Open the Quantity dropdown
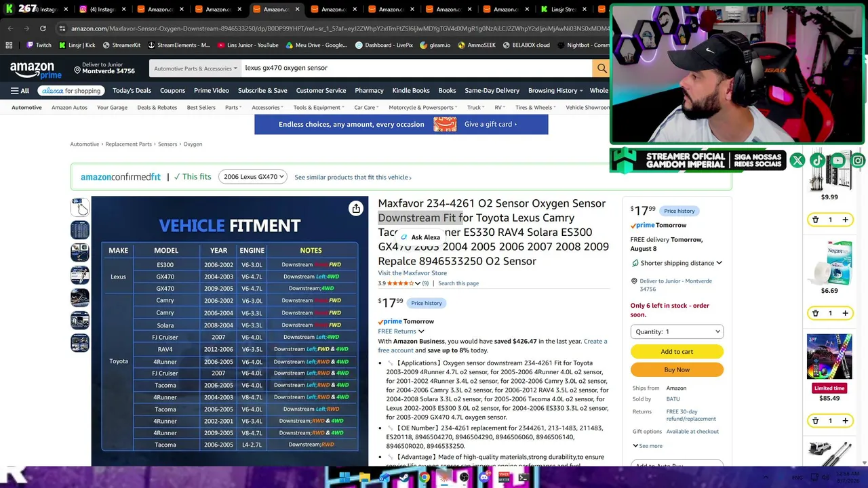The height and width of the screenshot is (488, 868). click(677, 331)
